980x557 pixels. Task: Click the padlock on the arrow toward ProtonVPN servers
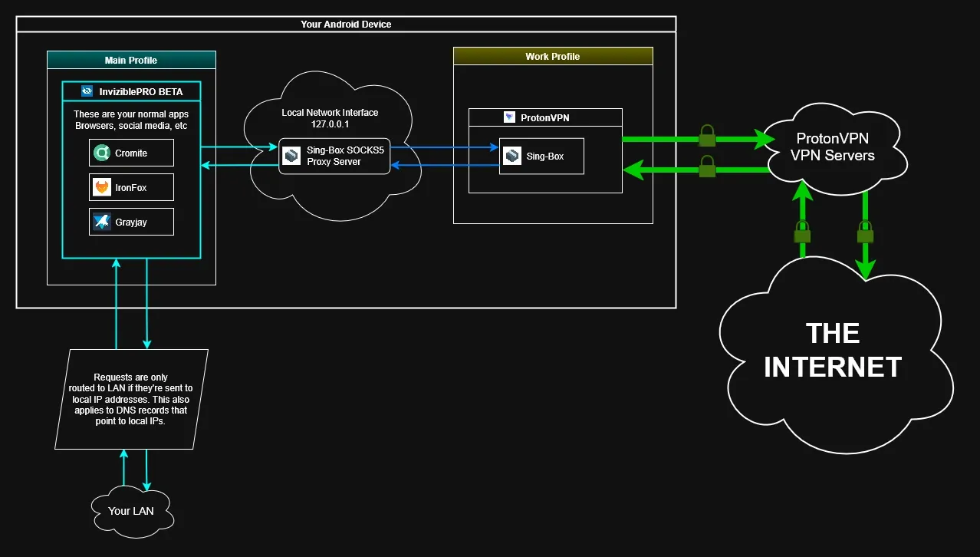click(707, 136)
